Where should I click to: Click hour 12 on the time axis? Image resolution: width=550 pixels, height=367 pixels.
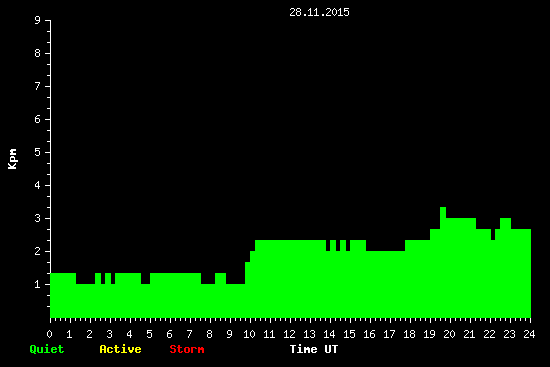[289, 334]
